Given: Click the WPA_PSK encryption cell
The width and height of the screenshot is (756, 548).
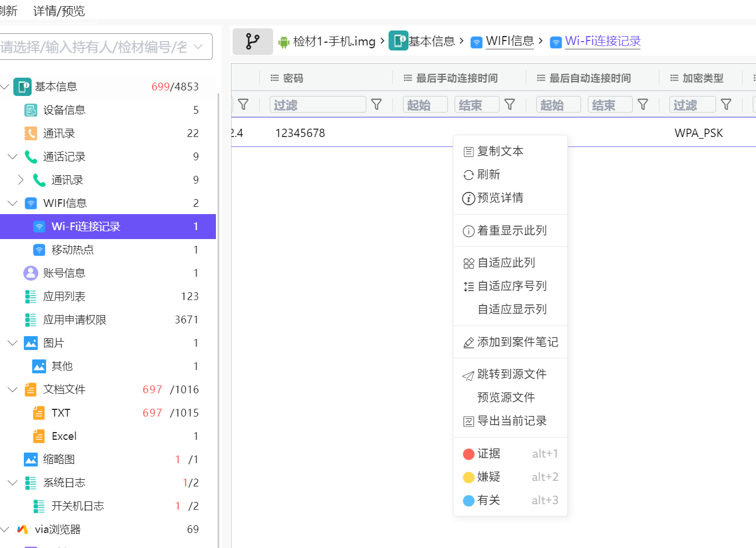Looking at the screenshot, I should pos(699,133).
